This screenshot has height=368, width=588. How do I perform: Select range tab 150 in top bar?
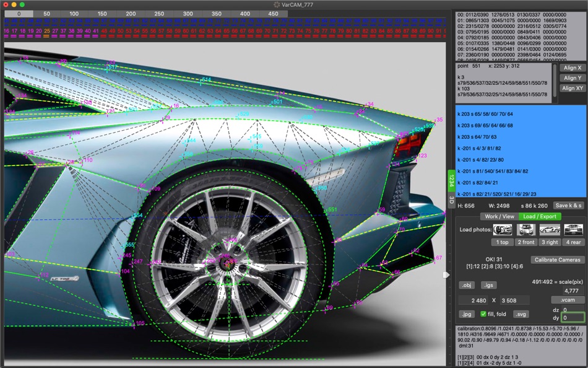tap(102, 14)
